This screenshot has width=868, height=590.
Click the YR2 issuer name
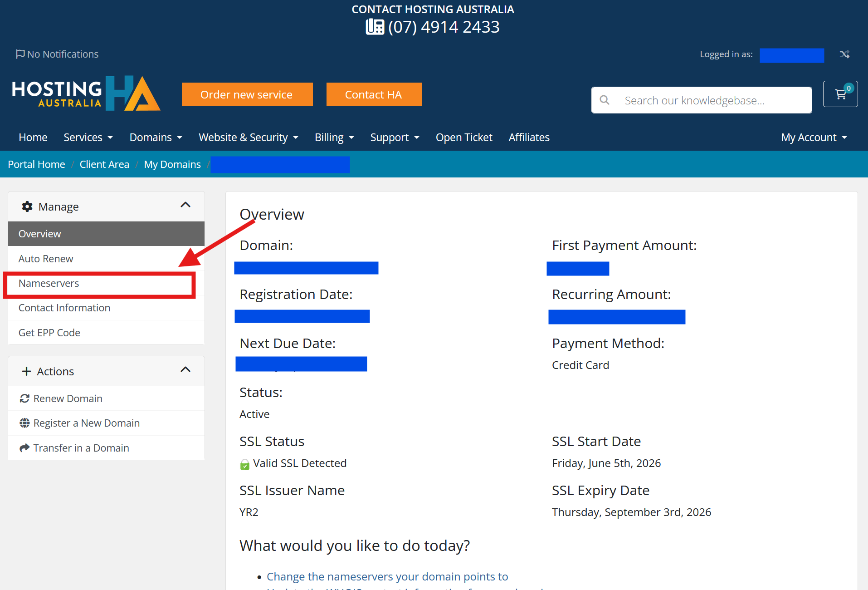coord(249,512)
